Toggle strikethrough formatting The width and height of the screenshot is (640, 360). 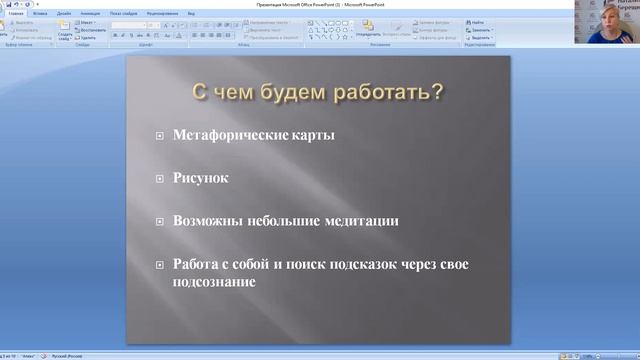[140, 36]
